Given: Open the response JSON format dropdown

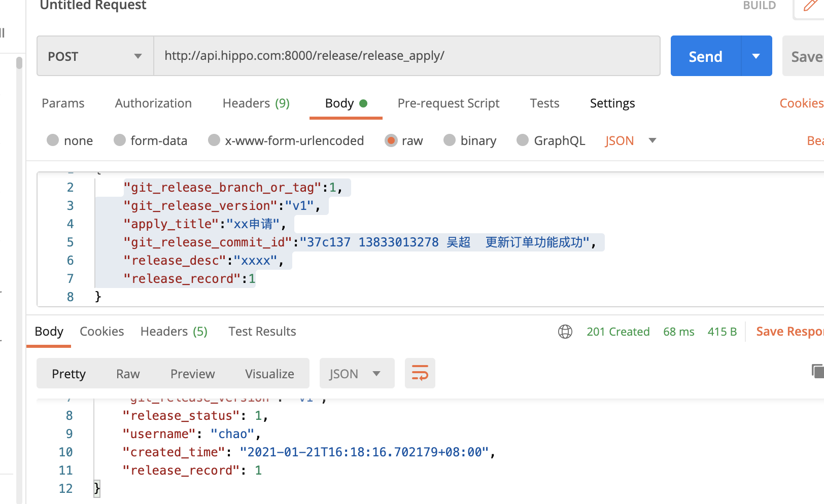Looking at the screenshot, I should [x=357, y=374].
